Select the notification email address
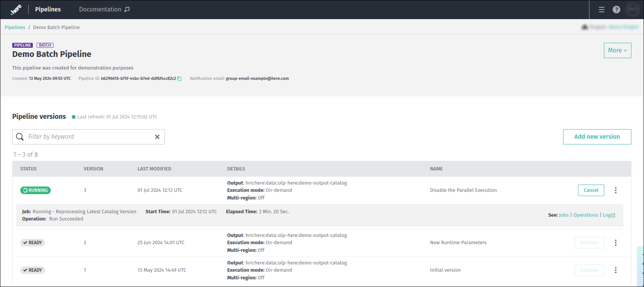This screenshot has width=644, height=287. [257, 79]
